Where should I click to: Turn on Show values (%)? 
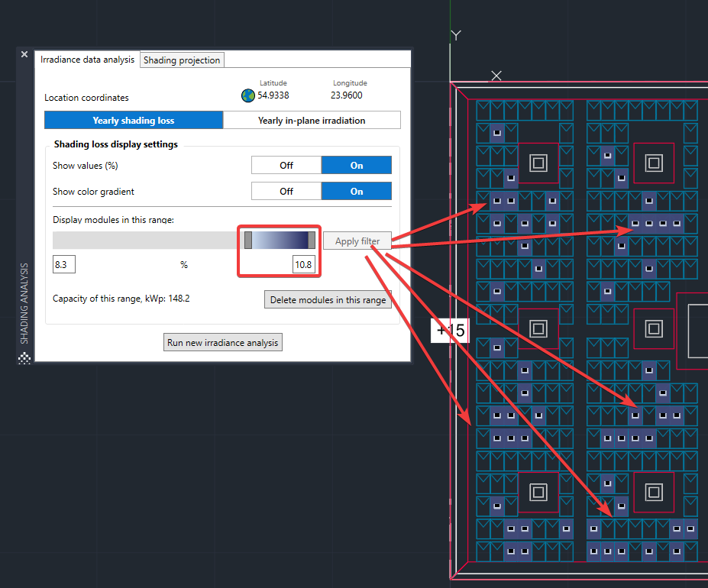click(x=357, y=166)
